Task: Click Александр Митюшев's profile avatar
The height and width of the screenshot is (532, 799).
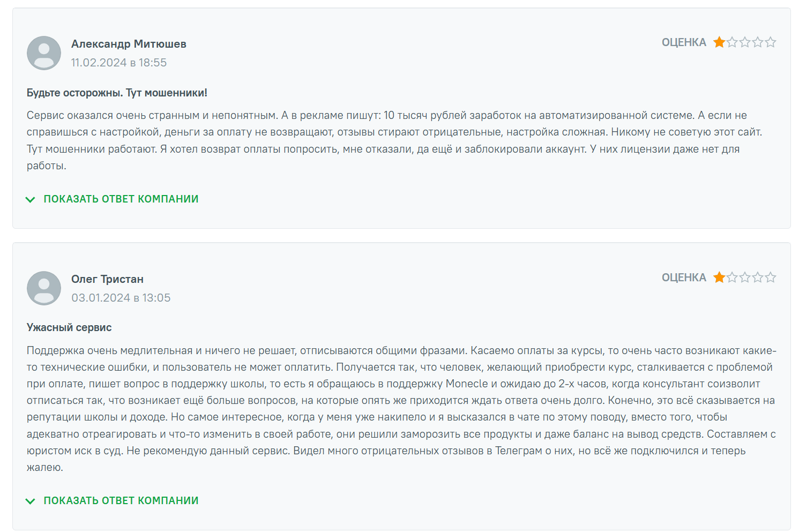Action: tap(44, 53)
